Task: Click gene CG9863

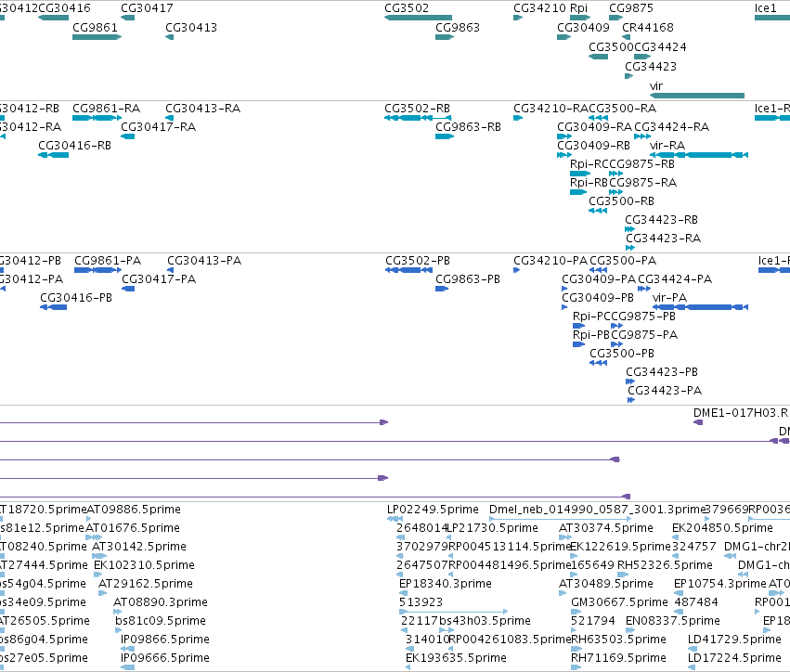Action: [x=445, y=37]
